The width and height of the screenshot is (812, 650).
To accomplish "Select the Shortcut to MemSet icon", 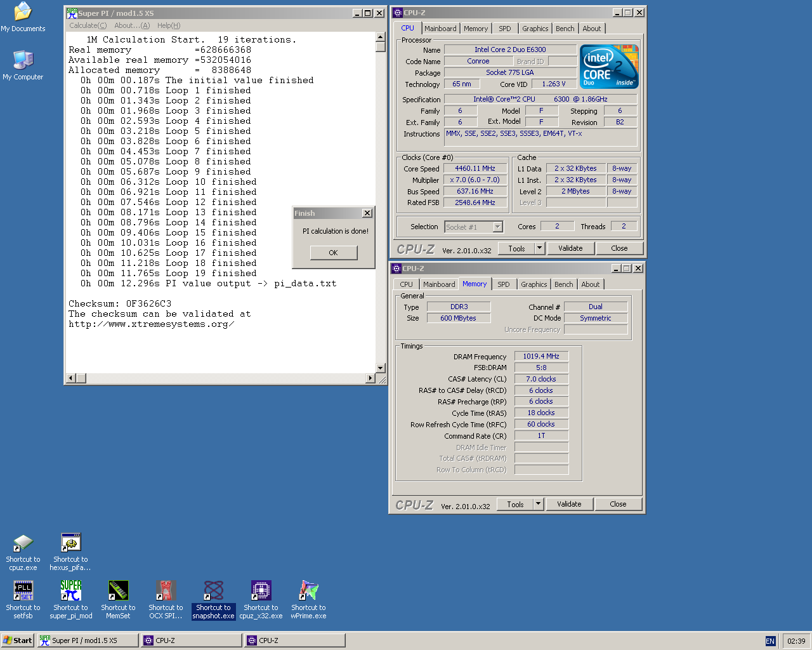I will (118, 600).
